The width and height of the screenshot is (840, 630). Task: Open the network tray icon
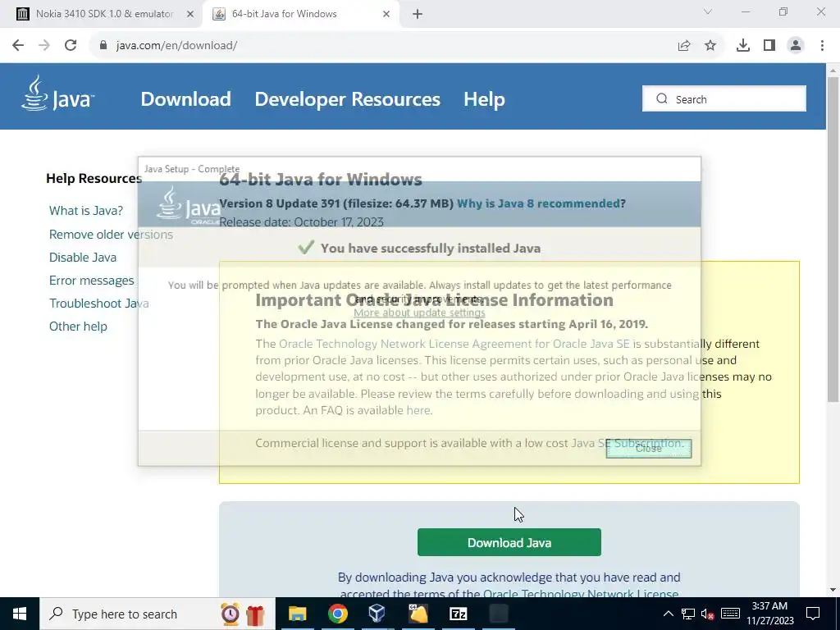click(688, 614)
